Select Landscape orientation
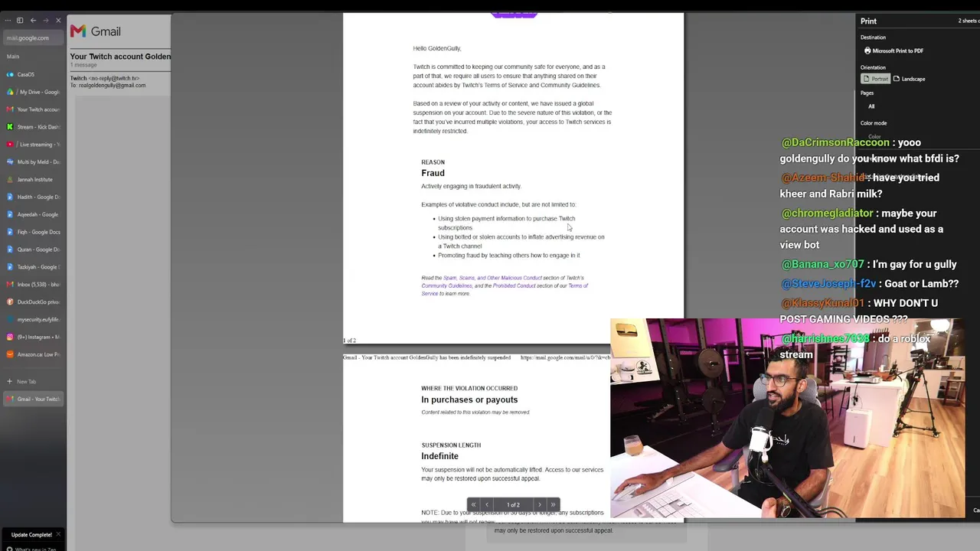980x551 pixels. (x=910, y=79)
